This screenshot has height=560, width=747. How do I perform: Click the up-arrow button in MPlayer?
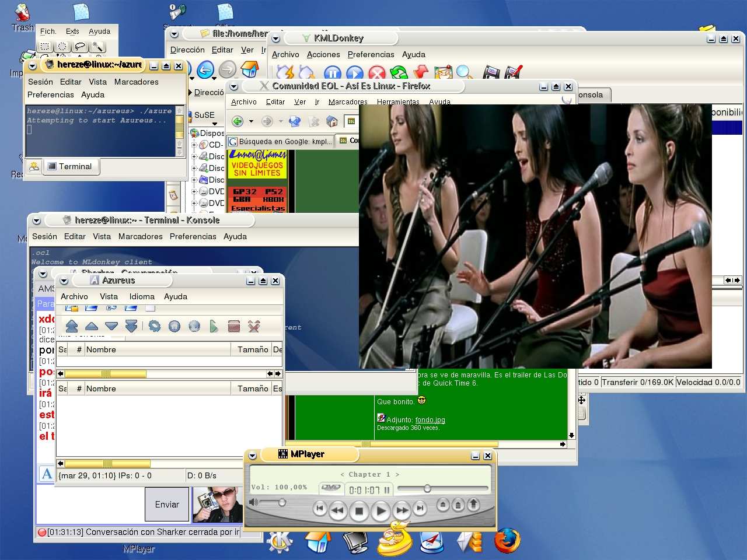(x=473, y=504)
